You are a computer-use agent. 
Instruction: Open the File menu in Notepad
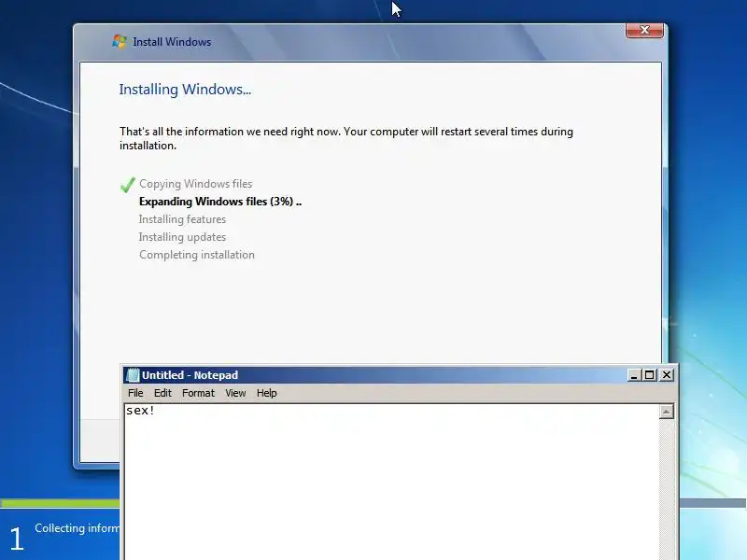[135, 393]
